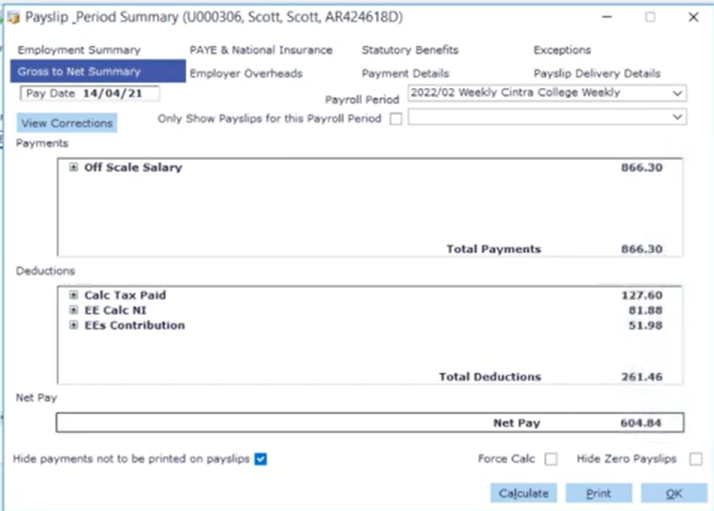Select the Gross to Net Summary tab

[x=98, y=72]
